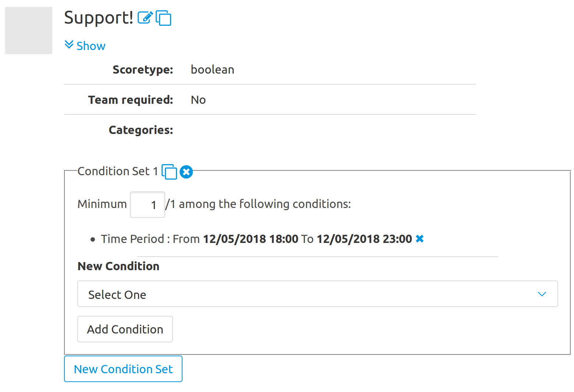
Task: Duplicate the Support! achievement using copy icon
Action: (163, 18)
